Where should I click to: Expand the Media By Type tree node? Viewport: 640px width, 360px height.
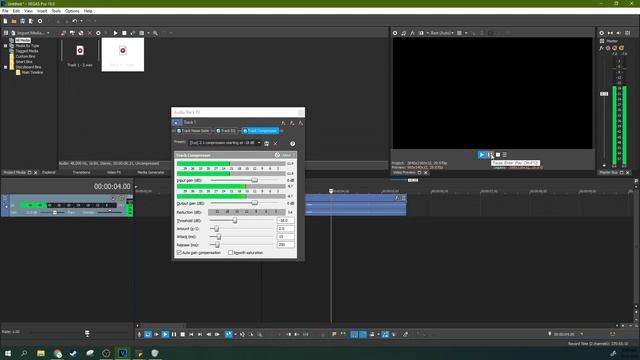[6, 46]
